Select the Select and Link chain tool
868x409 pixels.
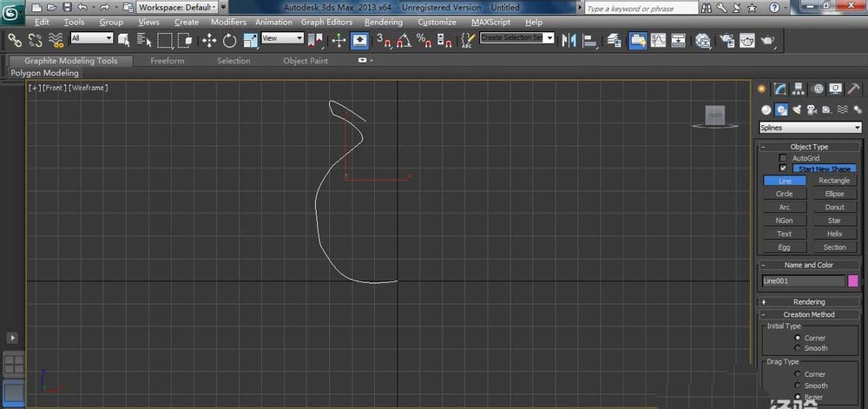15,40
